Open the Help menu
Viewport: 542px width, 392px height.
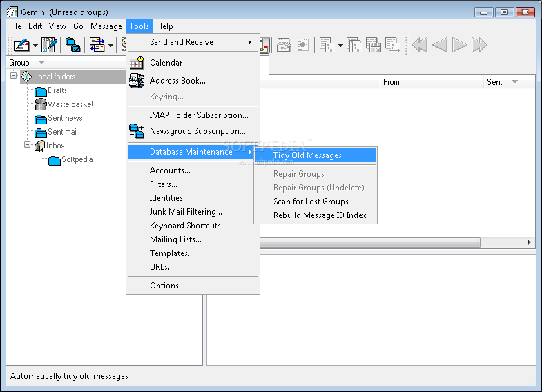coord(164,26)
